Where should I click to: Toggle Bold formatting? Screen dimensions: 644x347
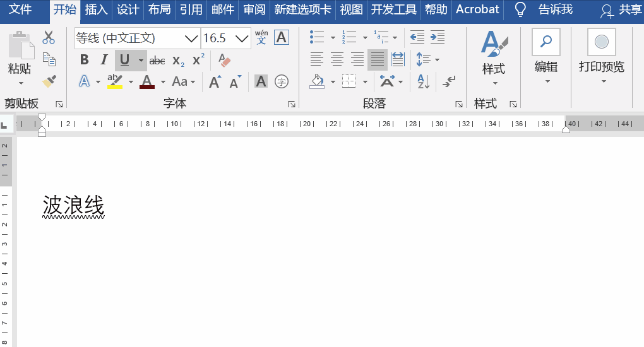coord(85,61)
